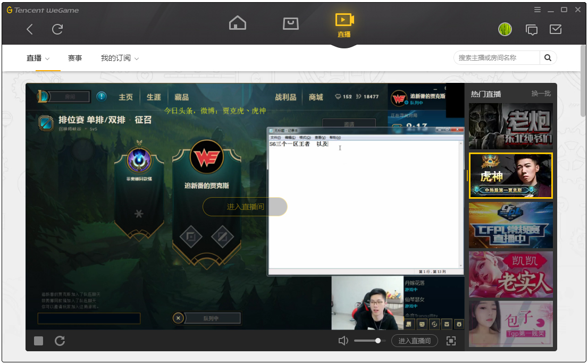Click 换一批 to refresh hot streams
The width and height of the screenshot is (588, 364).
click(541, 94)
